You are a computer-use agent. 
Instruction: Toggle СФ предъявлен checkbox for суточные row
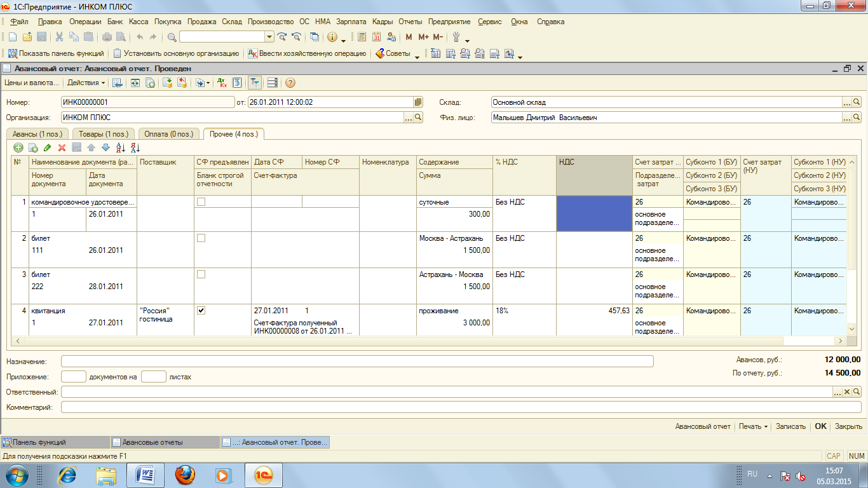[x=201, y=201]
